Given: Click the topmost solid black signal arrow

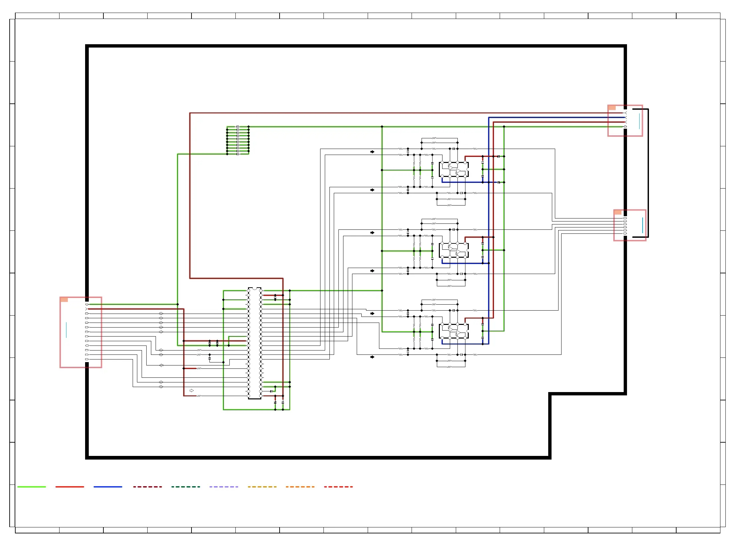Looking at the screenshot, I should coord(372,152).
